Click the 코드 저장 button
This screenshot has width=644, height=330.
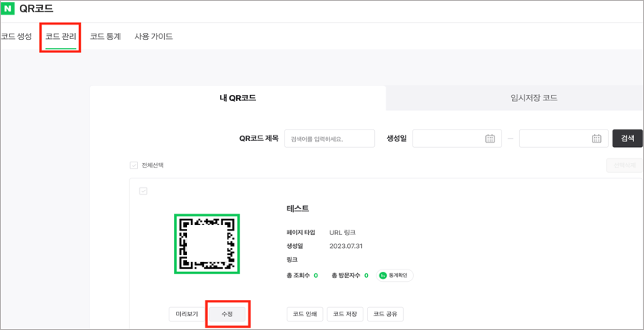345,315
